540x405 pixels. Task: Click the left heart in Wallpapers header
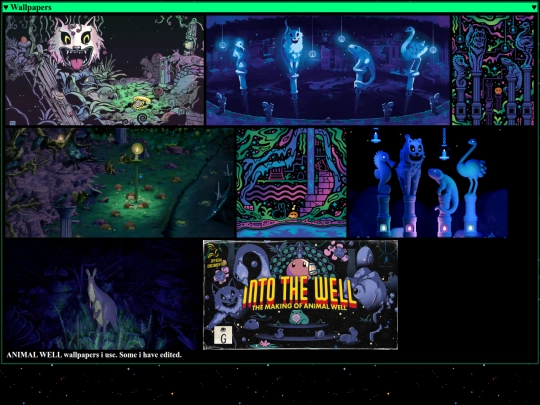(x=6, y=7)
